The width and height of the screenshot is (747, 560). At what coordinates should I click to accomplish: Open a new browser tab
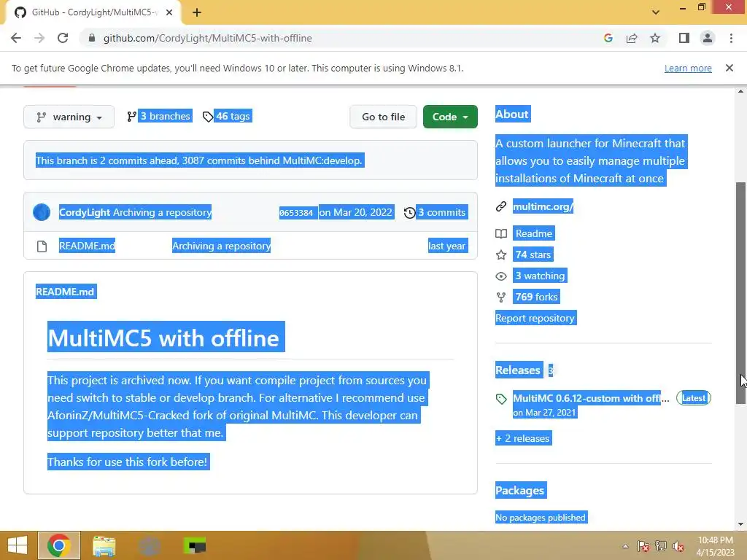[x=197, y=12]
